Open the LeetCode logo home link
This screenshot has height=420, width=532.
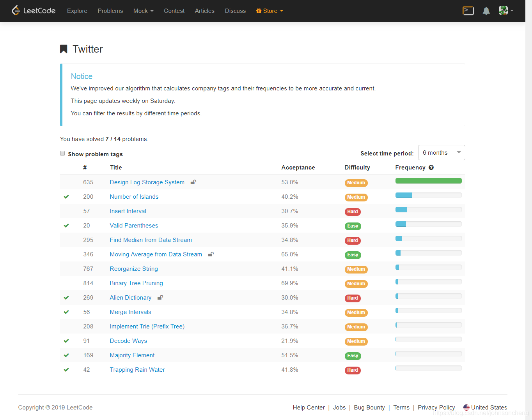(34, 11)
